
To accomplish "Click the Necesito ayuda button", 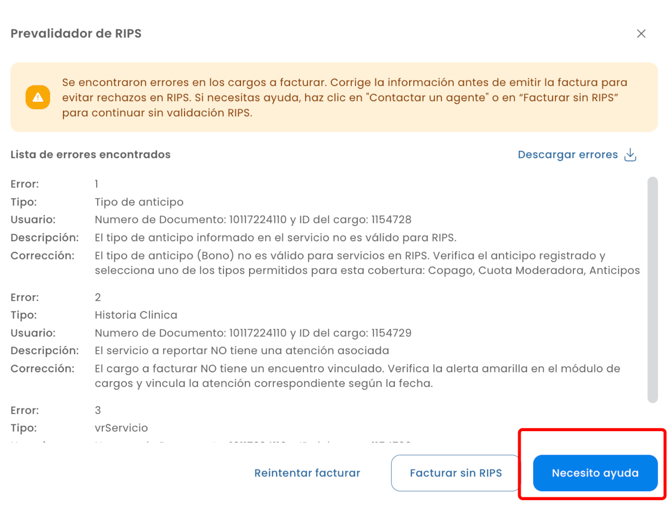I will click(x=595, y=473).
